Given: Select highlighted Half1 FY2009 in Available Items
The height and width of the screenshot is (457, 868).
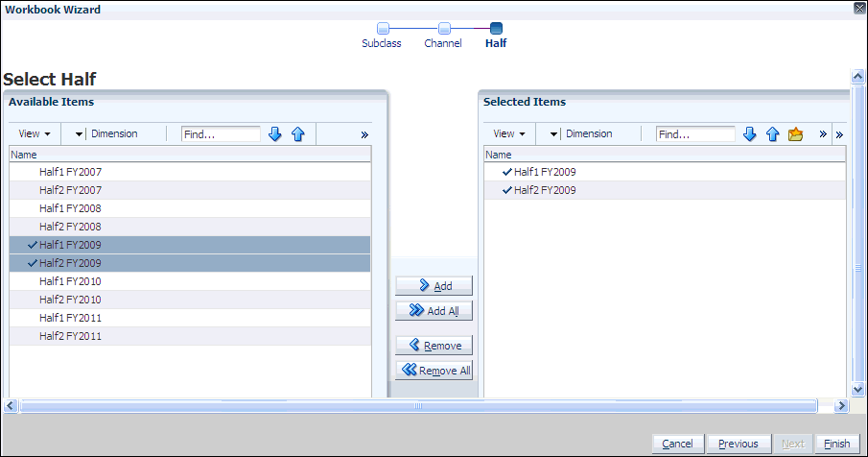Looking at the screenshot, I should point(190,245).
